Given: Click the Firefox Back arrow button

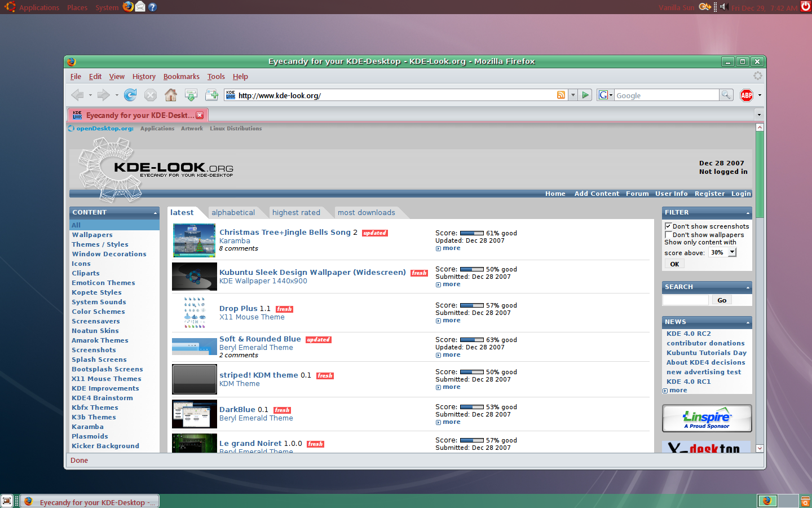Looking at the screenshot, I should [78, 95].
